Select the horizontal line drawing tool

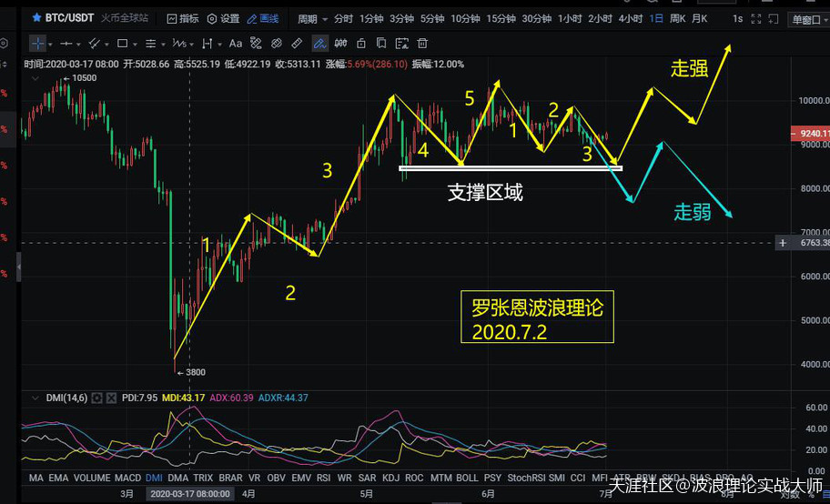66,44
